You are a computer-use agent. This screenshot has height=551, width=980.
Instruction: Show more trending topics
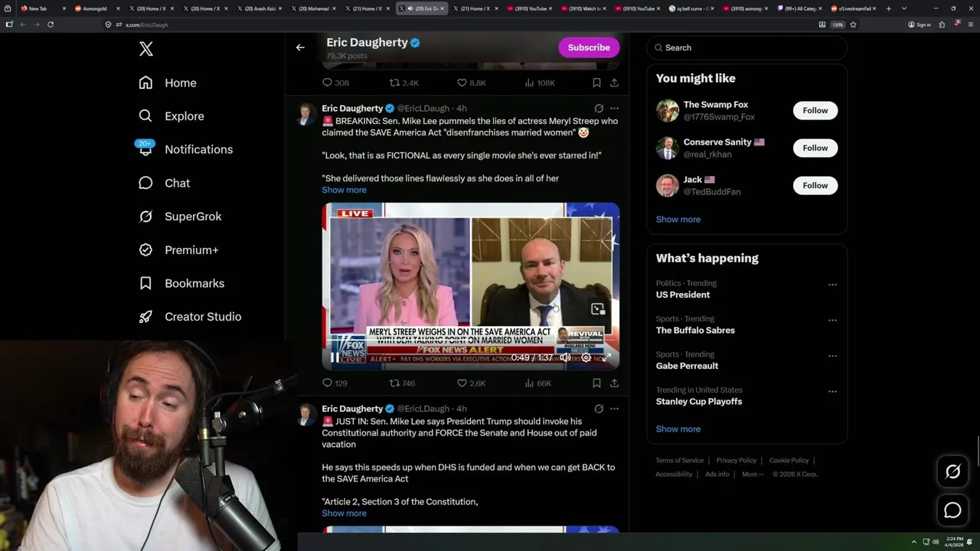point(678,429)
